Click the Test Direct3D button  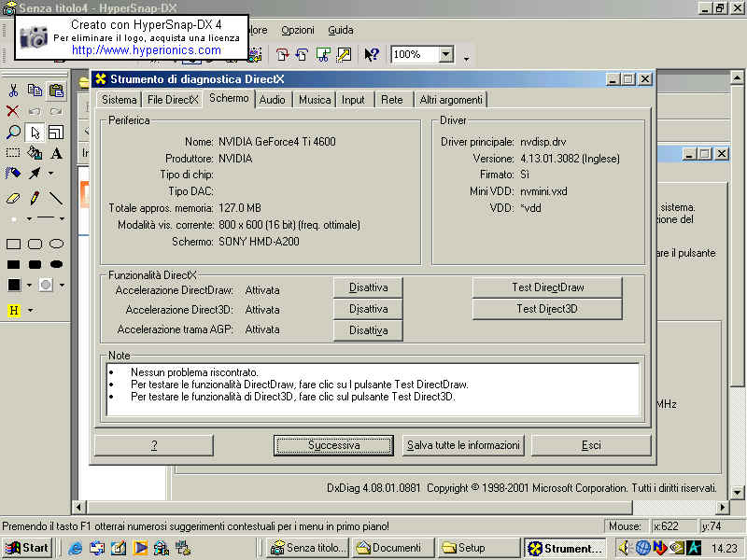point(548,309)
